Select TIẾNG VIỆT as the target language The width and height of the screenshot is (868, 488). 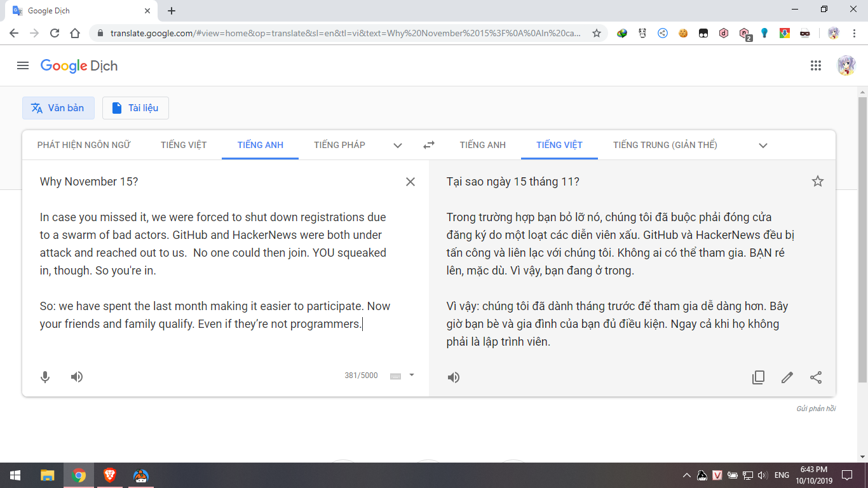click(x=559, y=145)
